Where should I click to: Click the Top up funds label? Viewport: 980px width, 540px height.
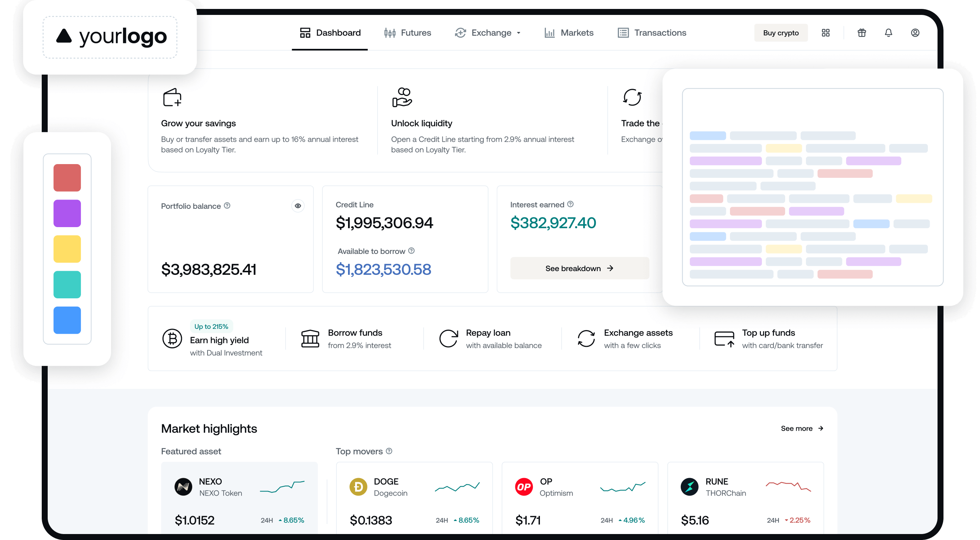pos(768,332)
